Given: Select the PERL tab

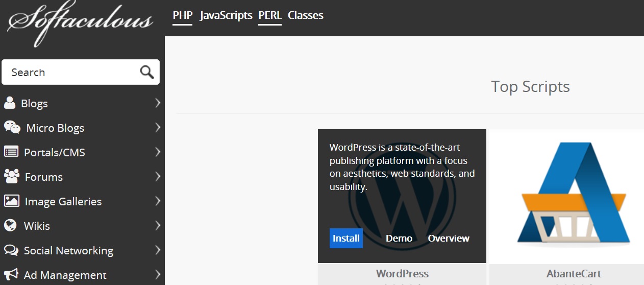Looking at the screenshot, I should click(x=270, y=15).
